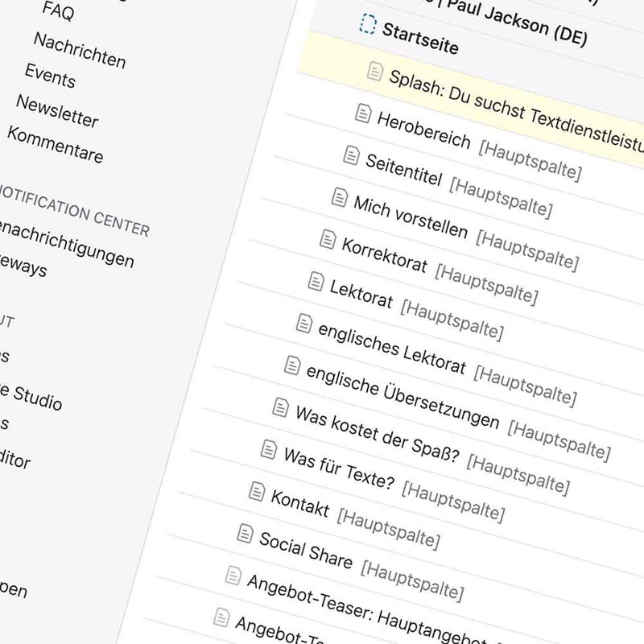Click the Social Share article title

point(306,551)
